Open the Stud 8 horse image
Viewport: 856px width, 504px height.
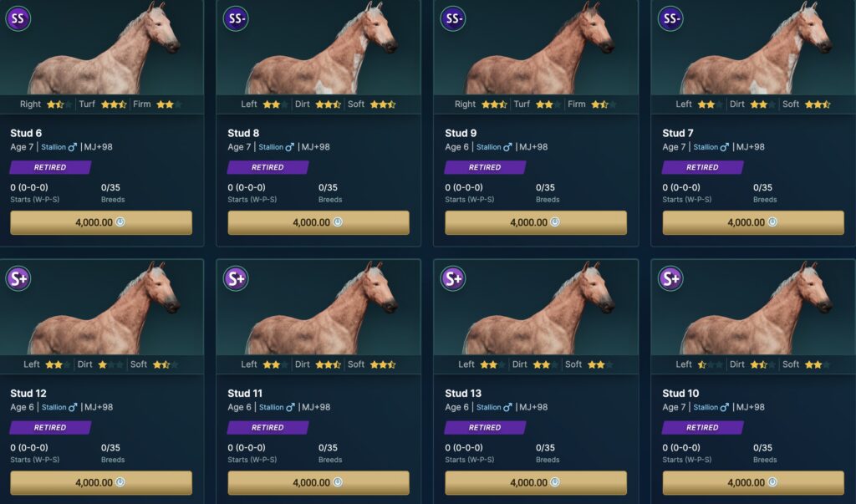pos(318,47)
